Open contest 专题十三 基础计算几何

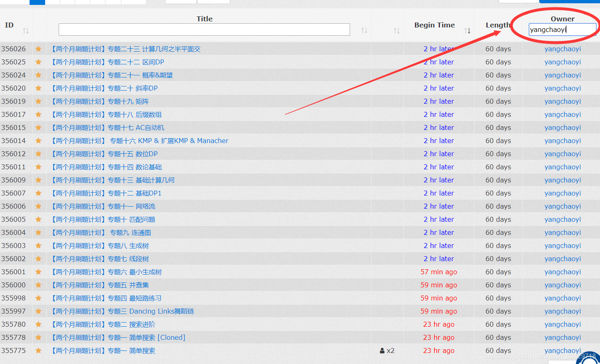point(113,180)
